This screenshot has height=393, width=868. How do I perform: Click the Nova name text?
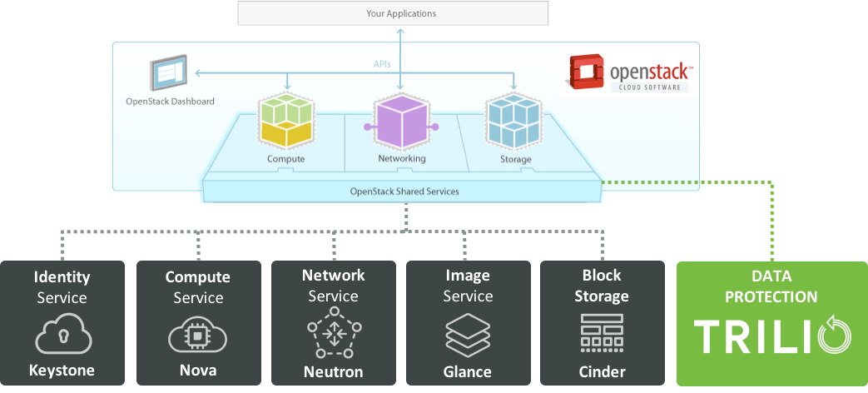(197, 371)
